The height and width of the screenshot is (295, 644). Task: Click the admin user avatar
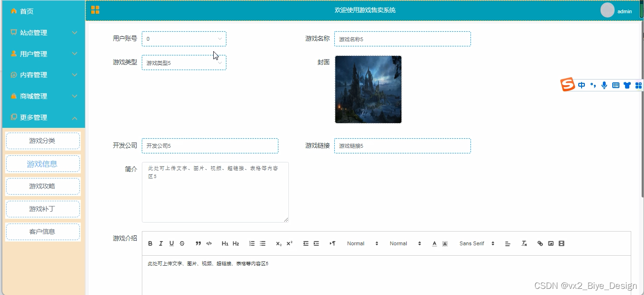(607, 10)
